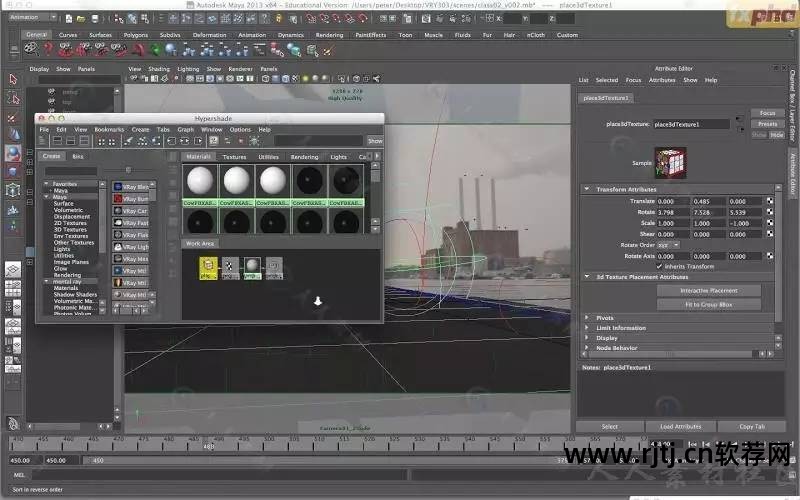This screenshot has height=500, width=800.
Task: Click the Hypershade clear graph broom icon
Action: (x=129, y=141)
